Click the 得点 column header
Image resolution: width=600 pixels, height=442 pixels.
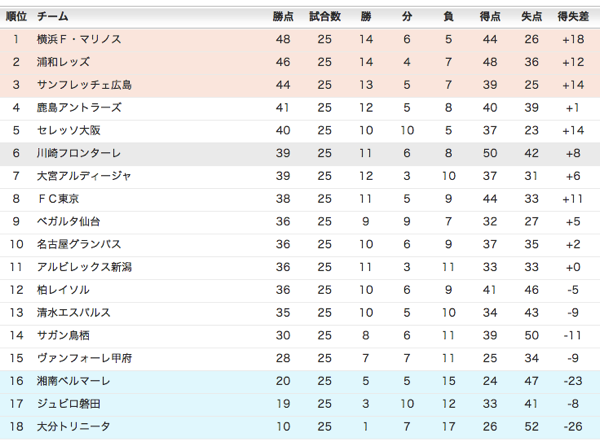489,17
